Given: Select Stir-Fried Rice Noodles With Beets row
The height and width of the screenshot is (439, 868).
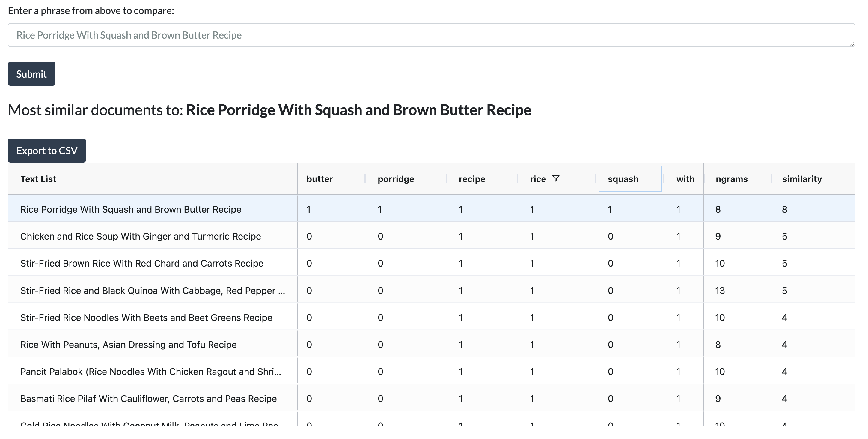Looking at the screenshot, I should pyautogui.click(x=146, y=318).
